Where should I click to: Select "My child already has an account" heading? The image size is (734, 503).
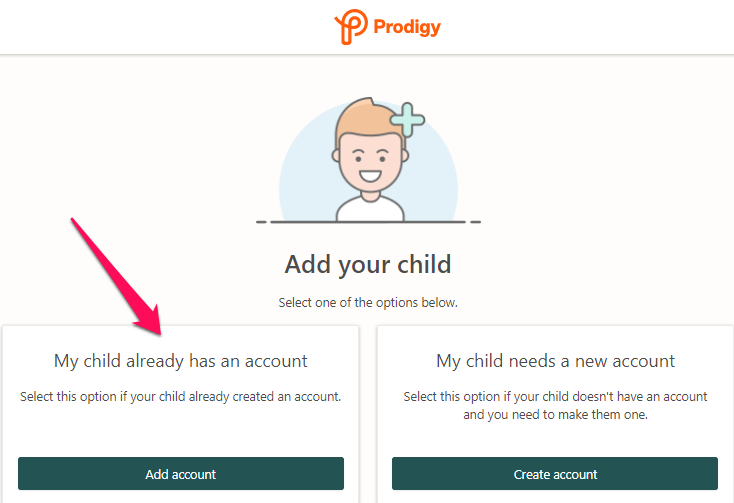point(181,361)
